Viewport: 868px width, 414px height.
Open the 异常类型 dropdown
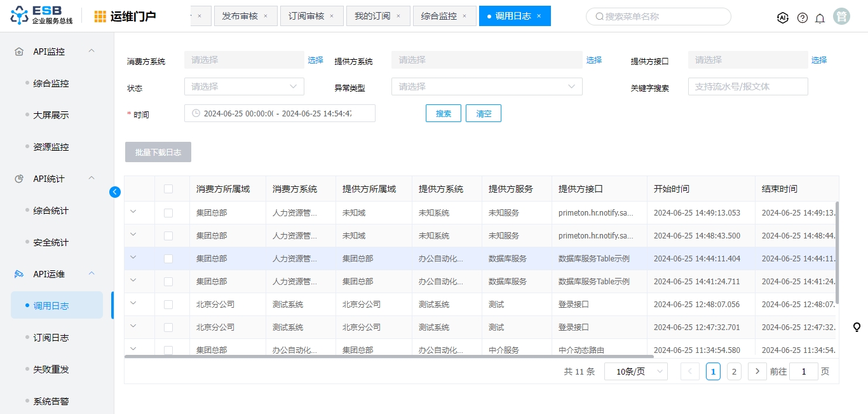click(x=487, y=86)
